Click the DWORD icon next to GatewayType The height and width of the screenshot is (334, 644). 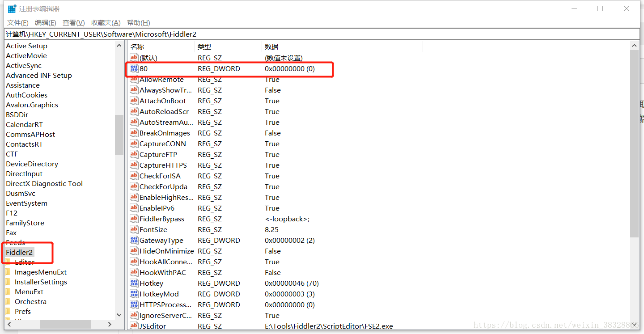pos(134,241)
